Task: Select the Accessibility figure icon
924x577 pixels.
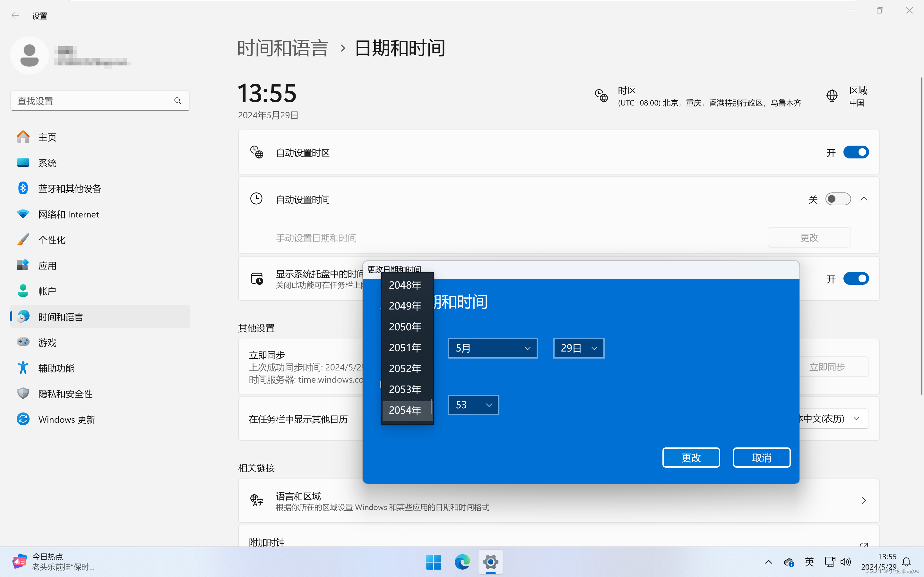Action: click(23, 368)
